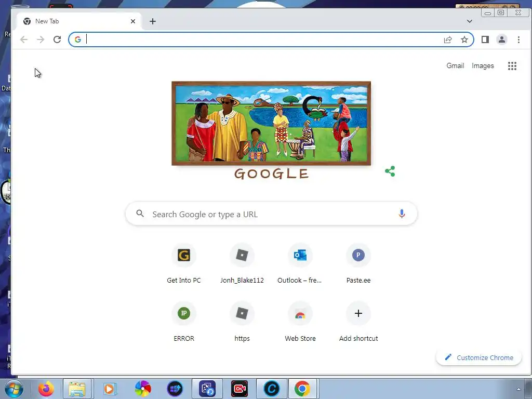Open a new tab with plus button

[x=153, y=21]
